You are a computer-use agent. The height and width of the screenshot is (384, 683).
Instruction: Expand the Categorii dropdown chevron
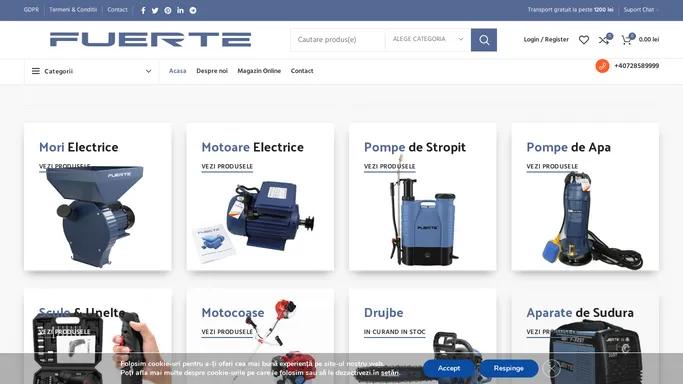[149, 71]
